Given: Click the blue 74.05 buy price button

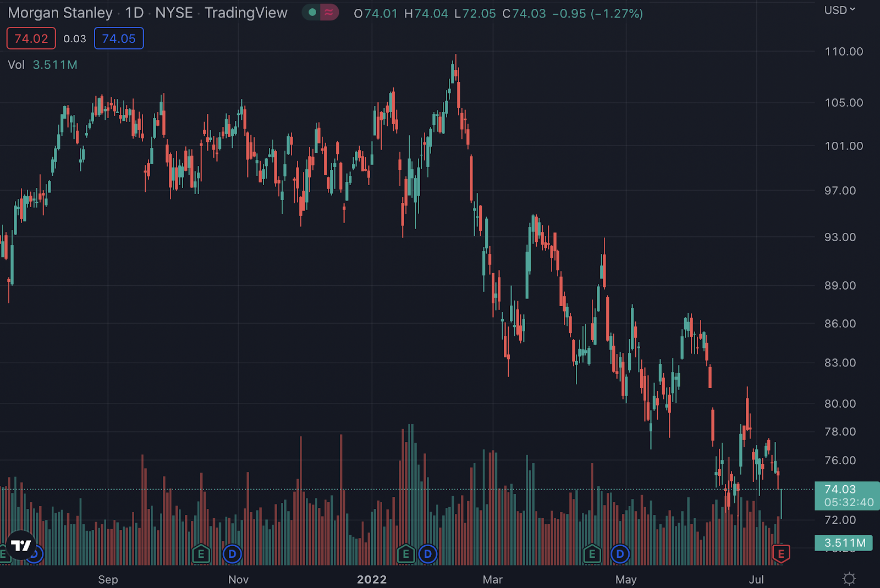Looking at the screenshot, I should [x=119, y=38].
